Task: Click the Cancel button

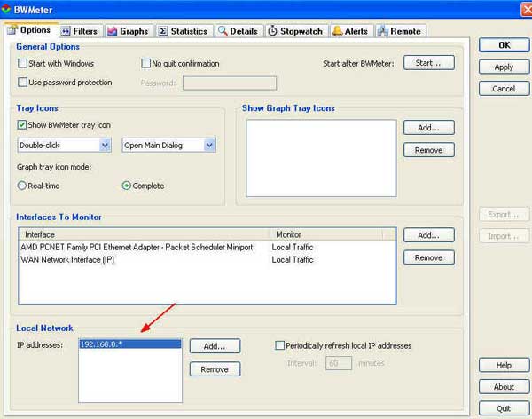Action: (505, 89)
